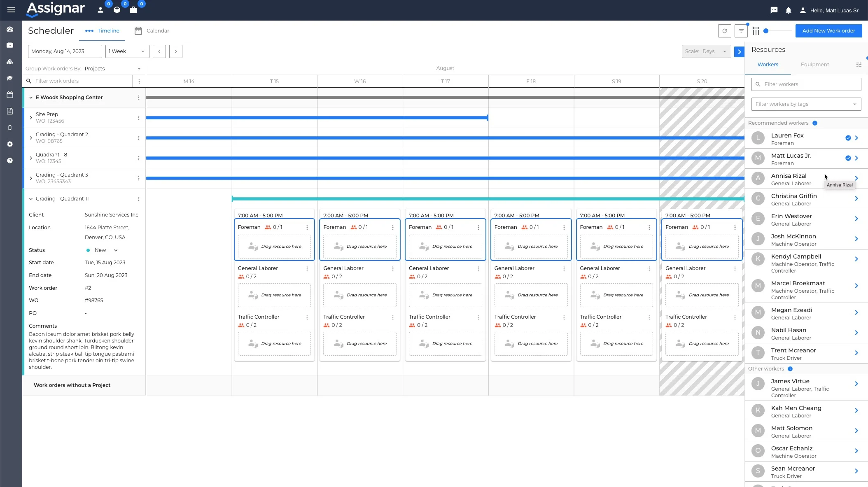The width and height of the screenshot is (868, 487).
Task: Click Work orders without a Project row
Action: [84, 385]
